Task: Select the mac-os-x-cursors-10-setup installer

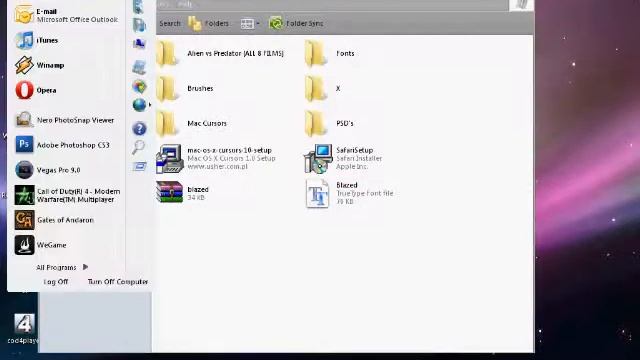Action: 216,158
